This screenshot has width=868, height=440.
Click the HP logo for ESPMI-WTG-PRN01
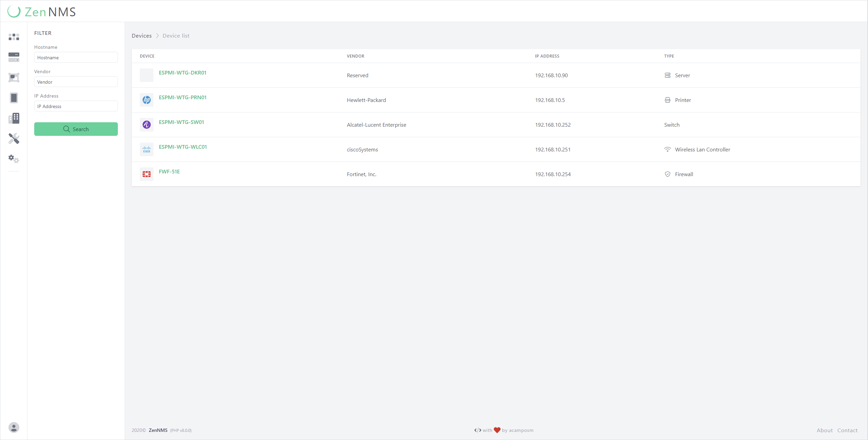click(x=147, y=100)
